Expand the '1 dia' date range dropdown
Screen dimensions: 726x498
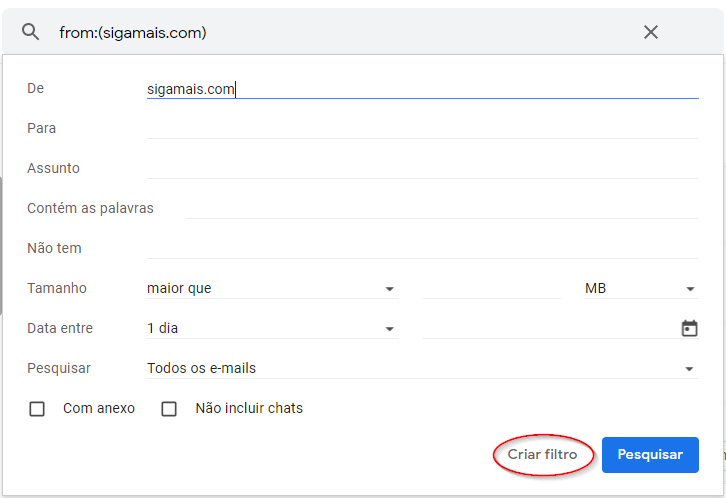click(271, 329)
